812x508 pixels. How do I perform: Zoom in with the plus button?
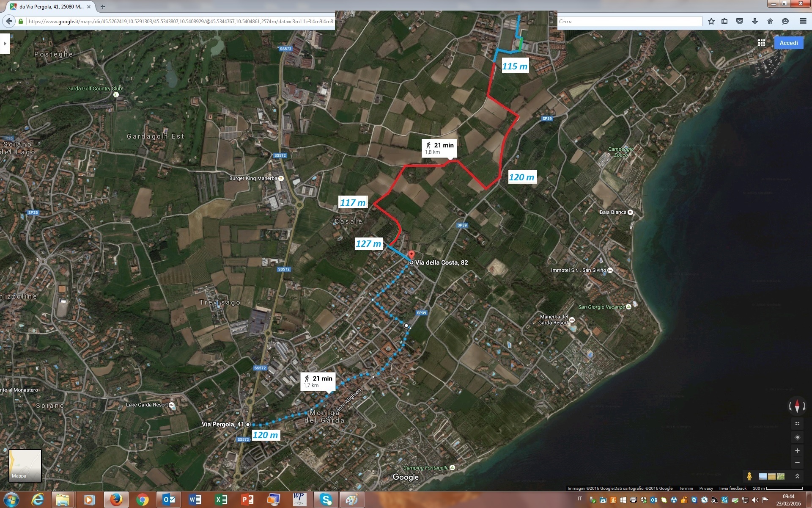click(x=797, y=451)
